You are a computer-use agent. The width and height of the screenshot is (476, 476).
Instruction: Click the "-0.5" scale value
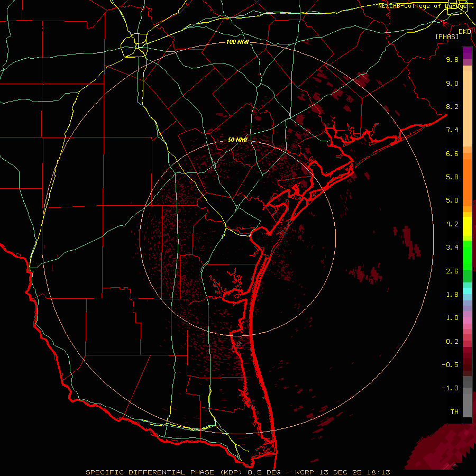click(x=450, y=365)
